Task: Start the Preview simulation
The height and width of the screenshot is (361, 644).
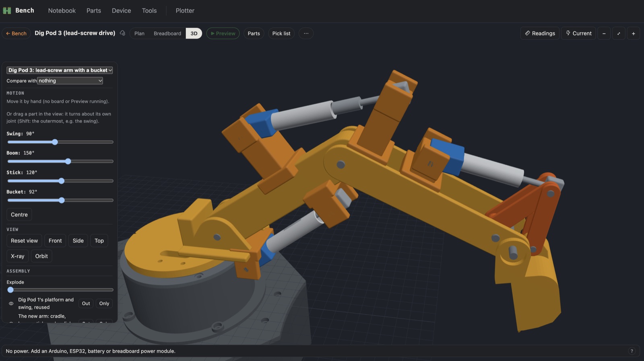Action: coord(223,33)
